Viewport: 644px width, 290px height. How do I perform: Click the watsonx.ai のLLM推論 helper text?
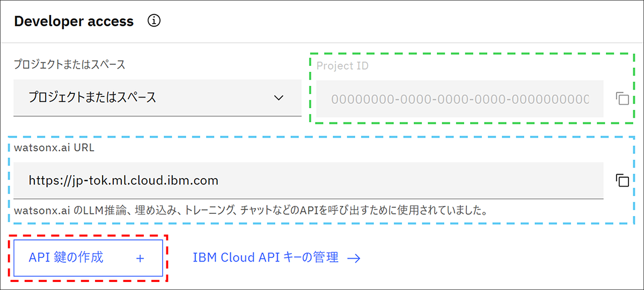click(251, 210)
